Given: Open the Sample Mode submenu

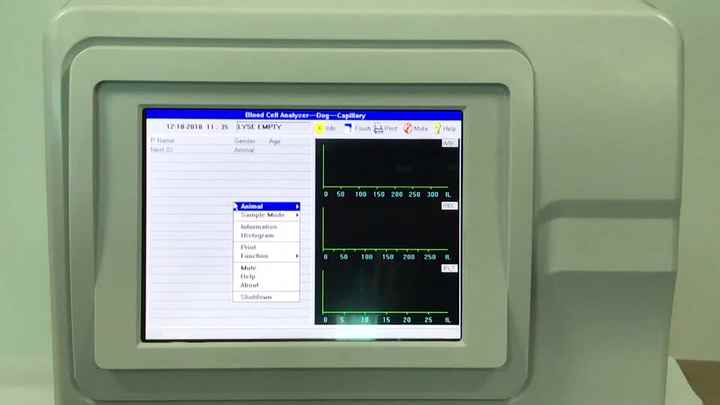Looking at the screenshot, I should (266, 215).
